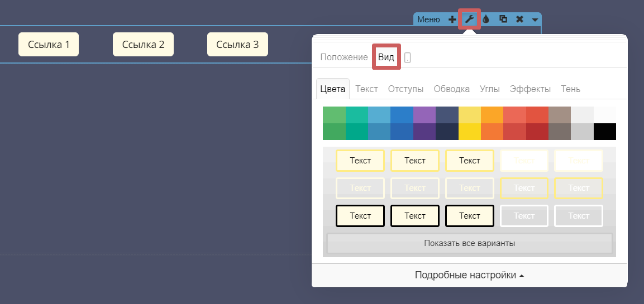Screen dimensions: 644x304
Task: Open settings with the wrench icon
Action: pos(469,20)
